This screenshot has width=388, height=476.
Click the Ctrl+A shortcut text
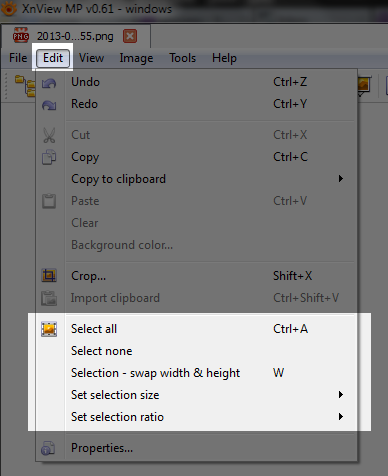click(290, 329)
